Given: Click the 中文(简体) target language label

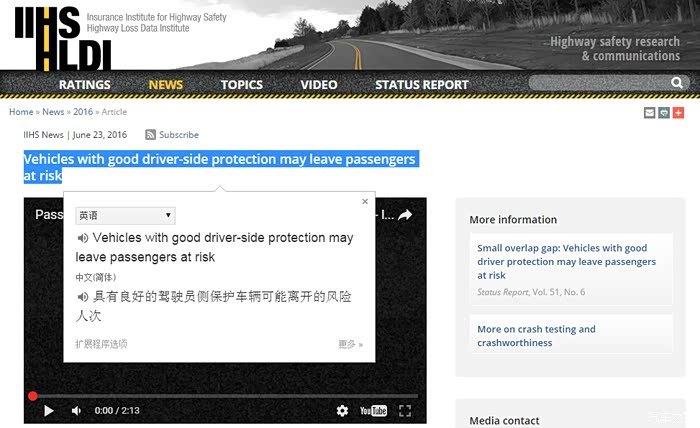Looking at the screenshot, I should click(x=96, y=277).
